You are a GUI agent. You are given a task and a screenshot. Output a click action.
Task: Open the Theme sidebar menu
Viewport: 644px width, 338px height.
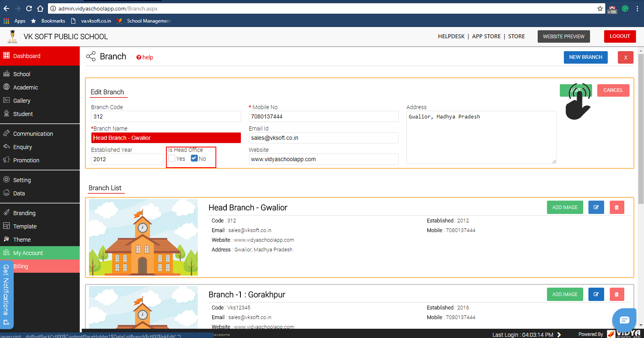tap(40, 240)
